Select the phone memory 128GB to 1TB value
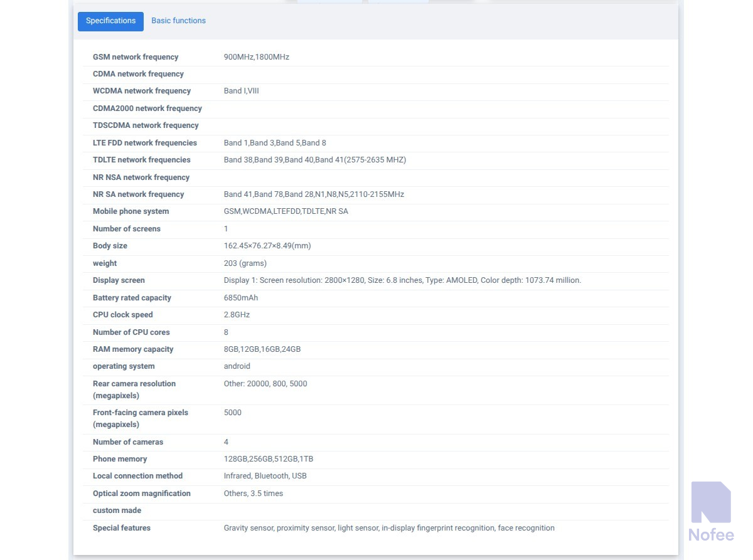Viewport: 753px width, 560px height. tap(268, 459)
